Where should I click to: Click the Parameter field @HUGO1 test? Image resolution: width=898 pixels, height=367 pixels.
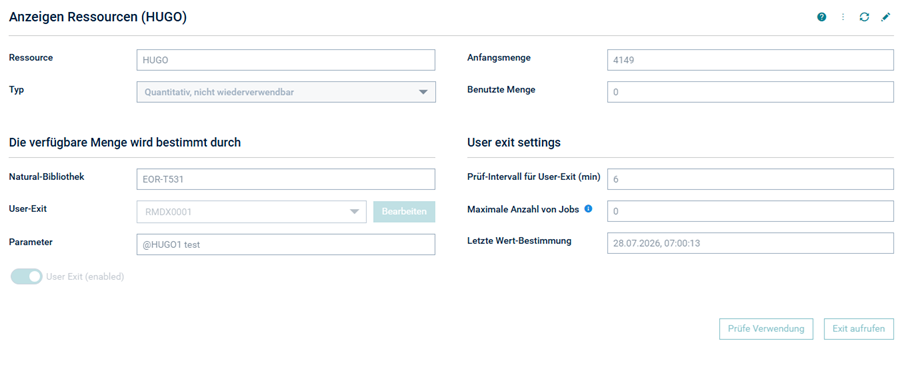[x=286, y=244]
